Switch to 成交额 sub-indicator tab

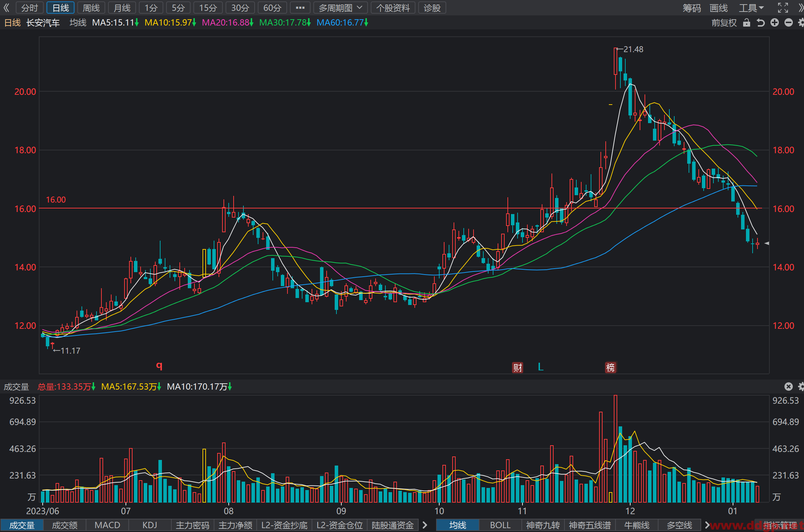point(65,525)
